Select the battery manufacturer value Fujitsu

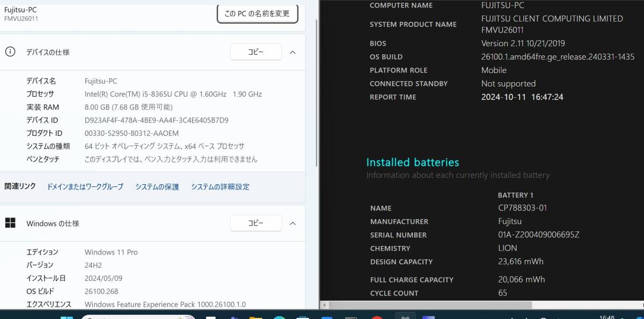pos(510,221)
